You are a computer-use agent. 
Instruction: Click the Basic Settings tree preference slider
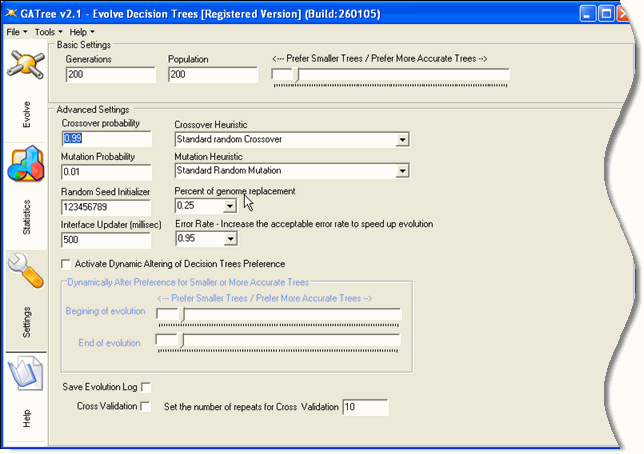(390, 77)
